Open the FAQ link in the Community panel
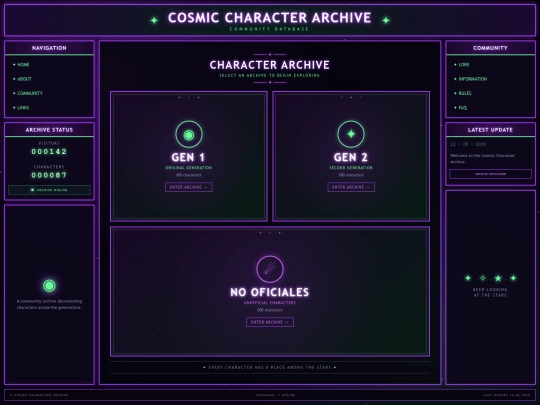This screenshot has height=405, width=540. pos(463,108)
